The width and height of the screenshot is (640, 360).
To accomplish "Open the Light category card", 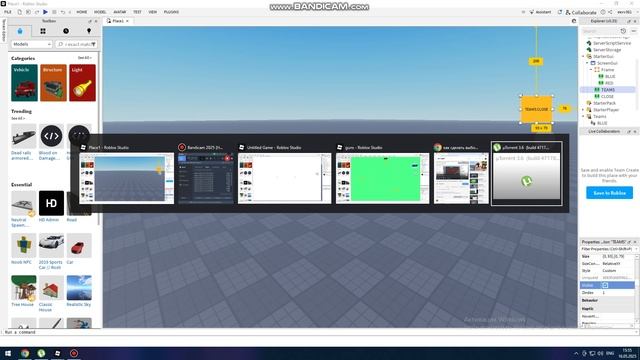I will point(82,83).
